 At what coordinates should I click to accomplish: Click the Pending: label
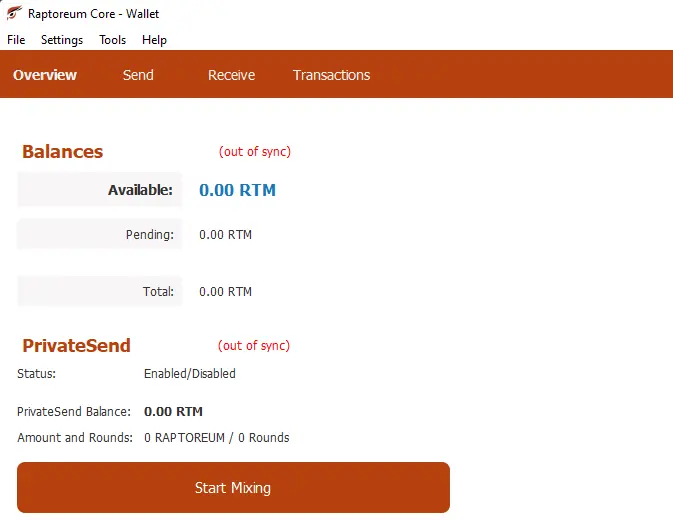click(x=150, y=235)
